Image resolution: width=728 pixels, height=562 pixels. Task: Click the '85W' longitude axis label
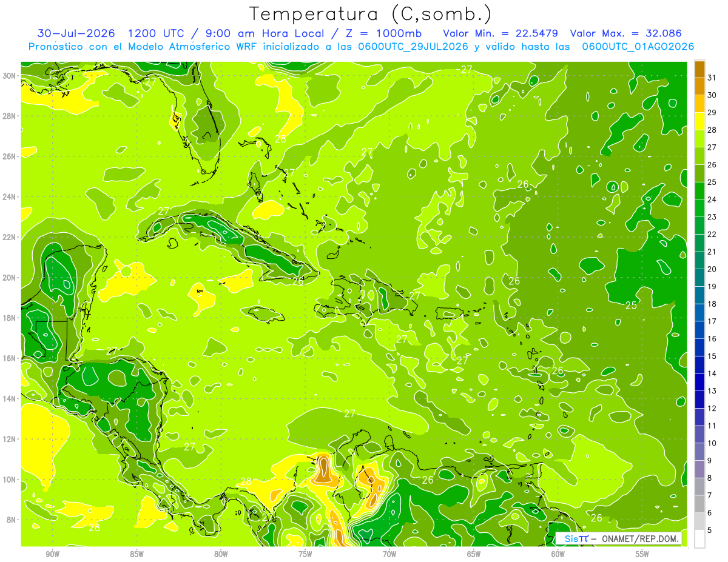136,554
